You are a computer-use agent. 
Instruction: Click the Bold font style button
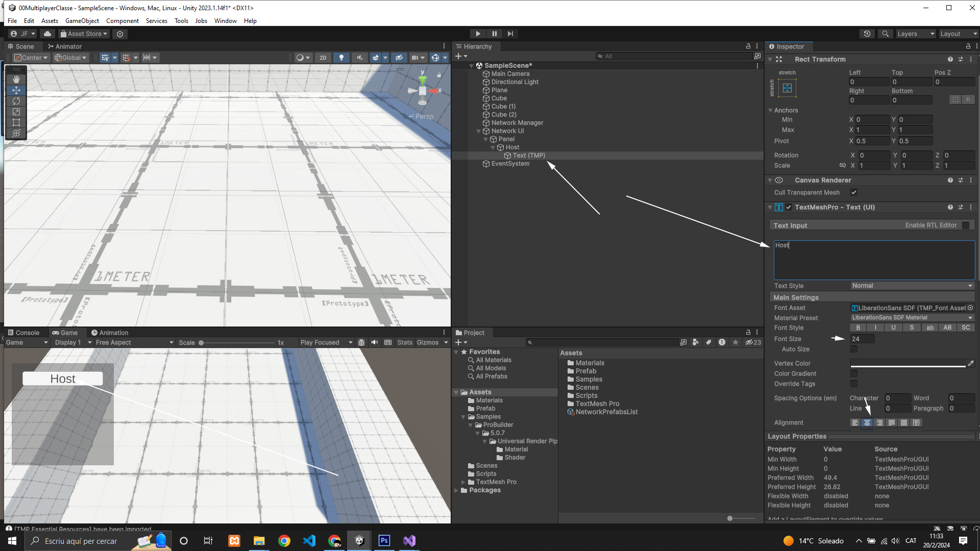[859, 328]
